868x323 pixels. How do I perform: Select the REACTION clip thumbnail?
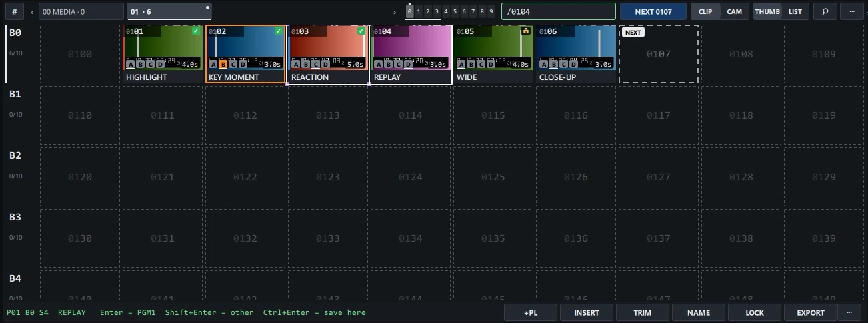coord(328,47)
